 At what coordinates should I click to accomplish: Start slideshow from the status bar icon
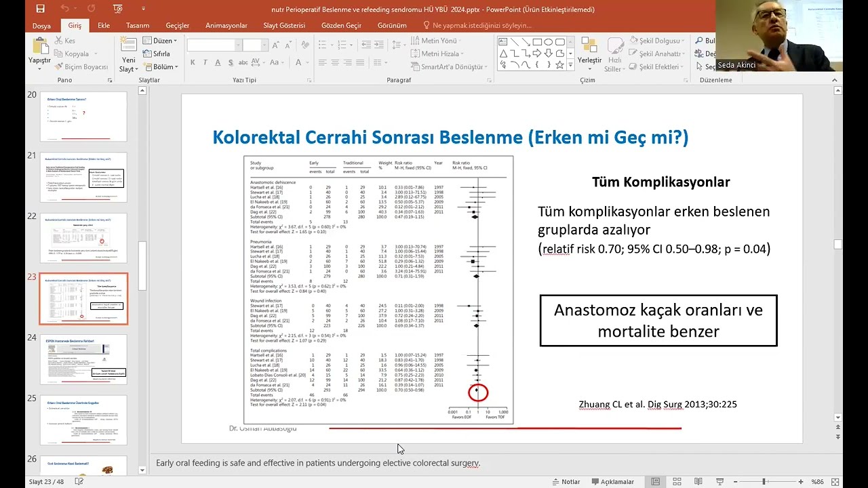click(x=721, y=482)
